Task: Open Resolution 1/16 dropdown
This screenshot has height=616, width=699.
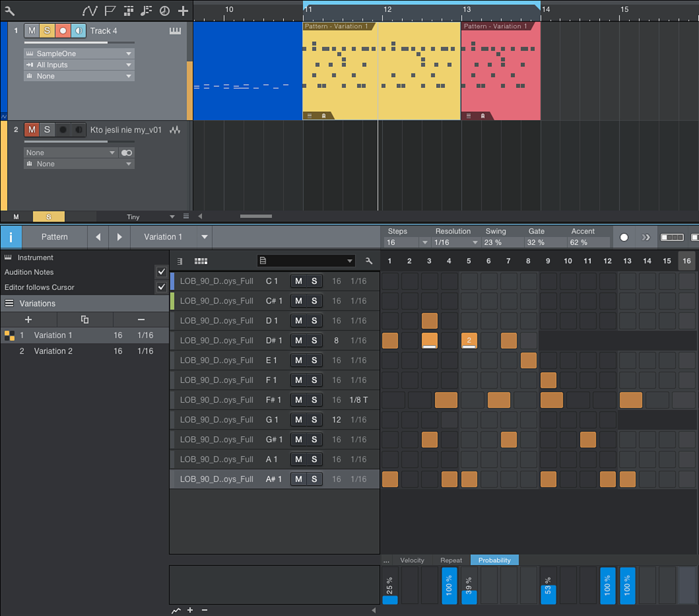Action: coord(475,243)
